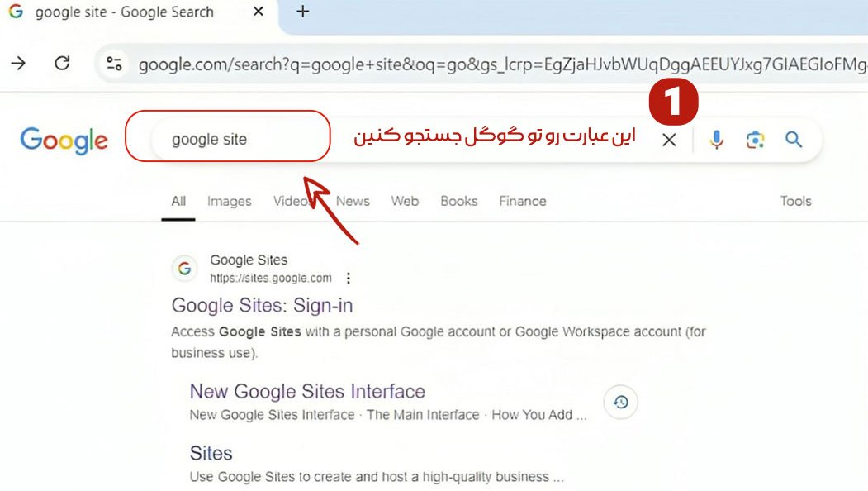Click the browser address bar URL
The width and height of the screenshot is (868, 491).
(496, 64)
